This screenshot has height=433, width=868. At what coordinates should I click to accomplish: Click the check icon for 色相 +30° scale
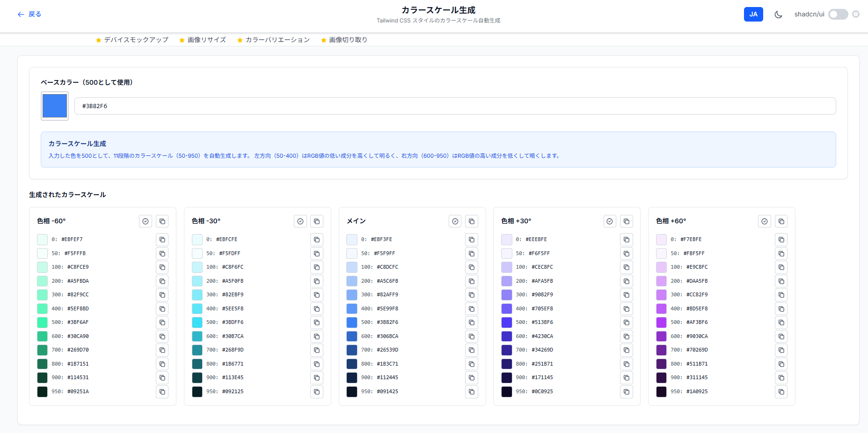tap(610, 221)
